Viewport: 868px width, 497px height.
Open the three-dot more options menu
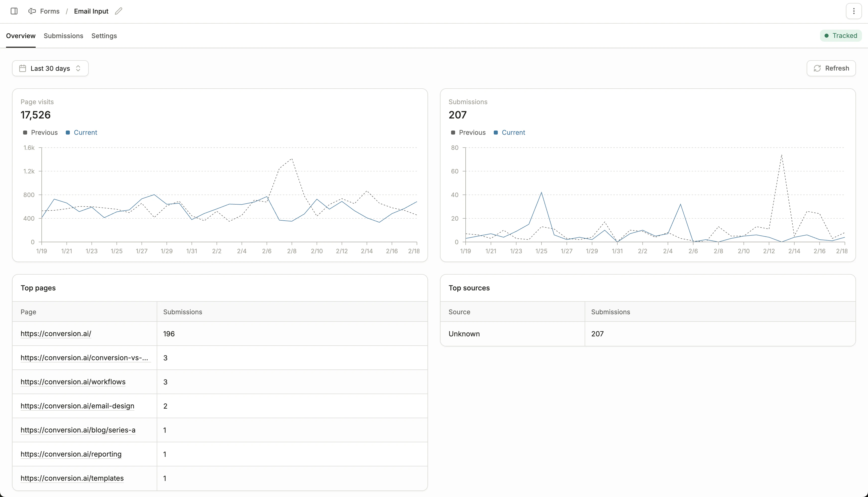(x=854, y=11)
